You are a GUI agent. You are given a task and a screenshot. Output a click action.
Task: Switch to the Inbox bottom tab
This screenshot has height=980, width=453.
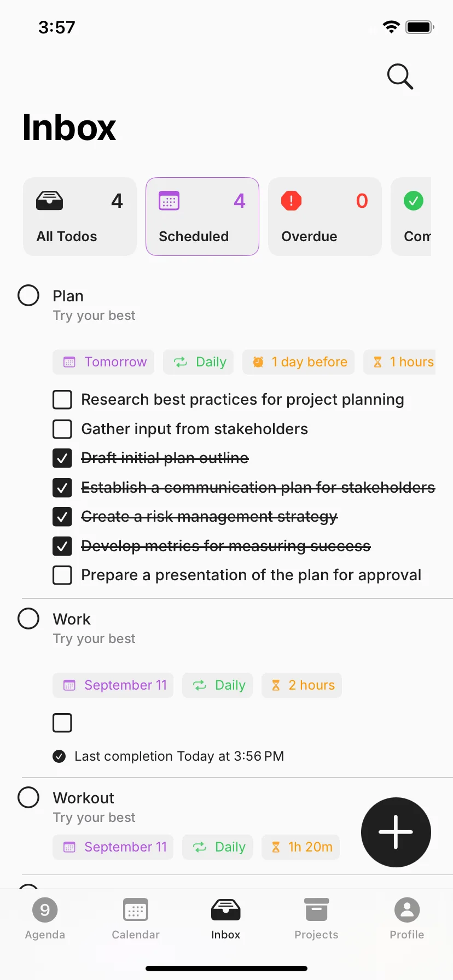226,919
